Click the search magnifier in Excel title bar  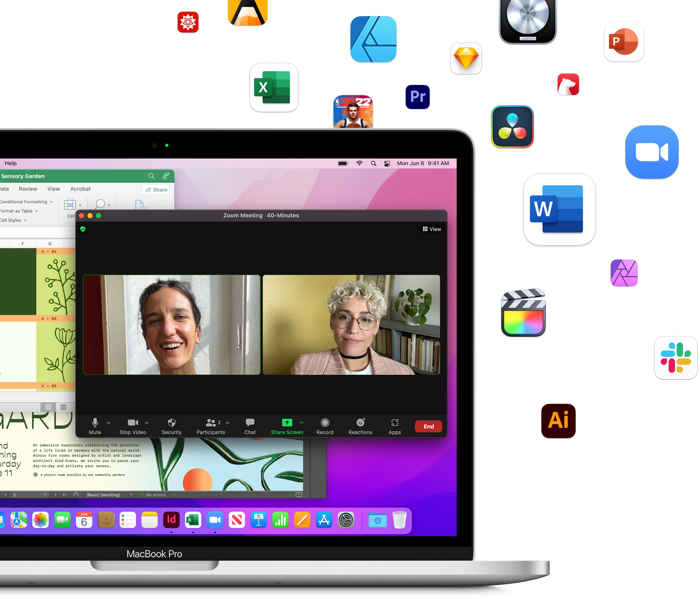pos(152,176)
